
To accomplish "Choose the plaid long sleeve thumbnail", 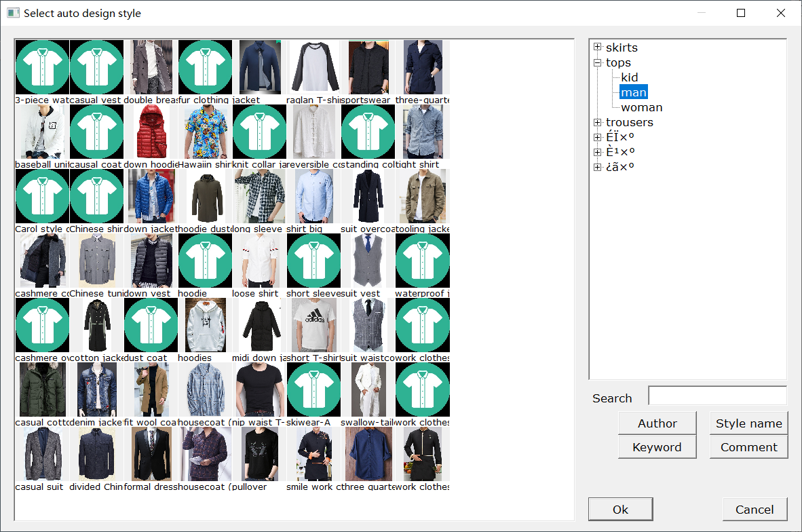I will 260,196.
